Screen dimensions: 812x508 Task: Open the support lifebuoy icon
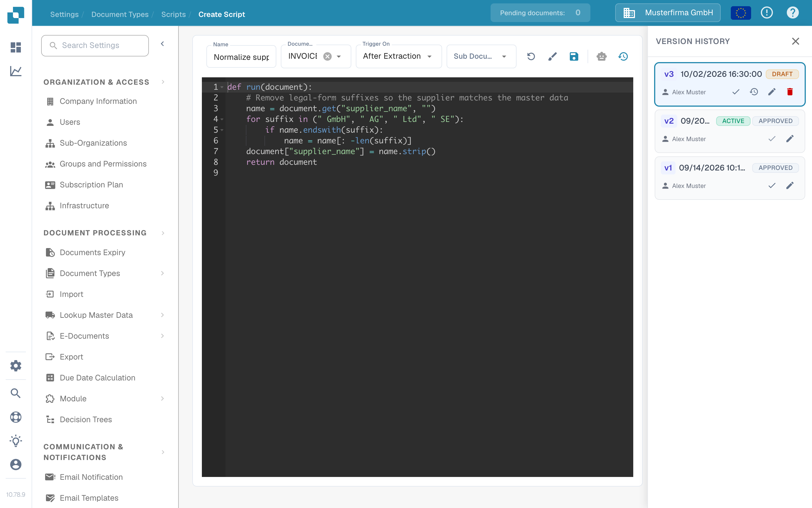[x=16, y=417]
